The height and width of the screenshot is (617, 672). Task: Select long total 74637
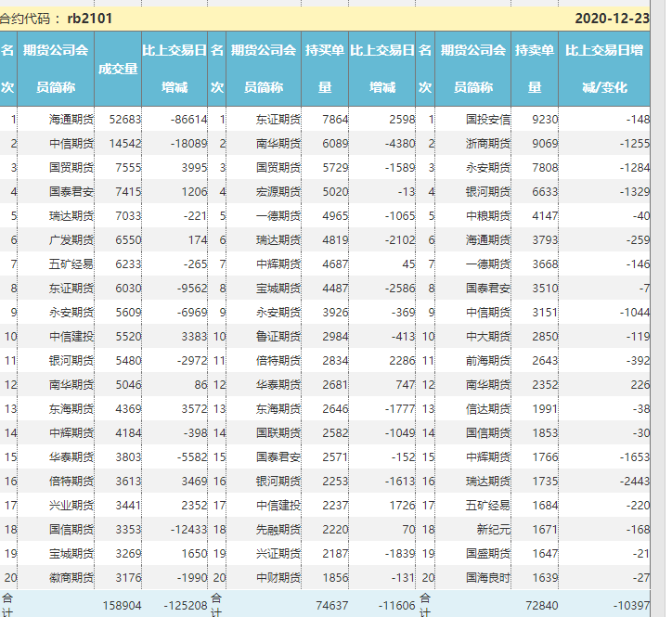click(x=332, y=606)
